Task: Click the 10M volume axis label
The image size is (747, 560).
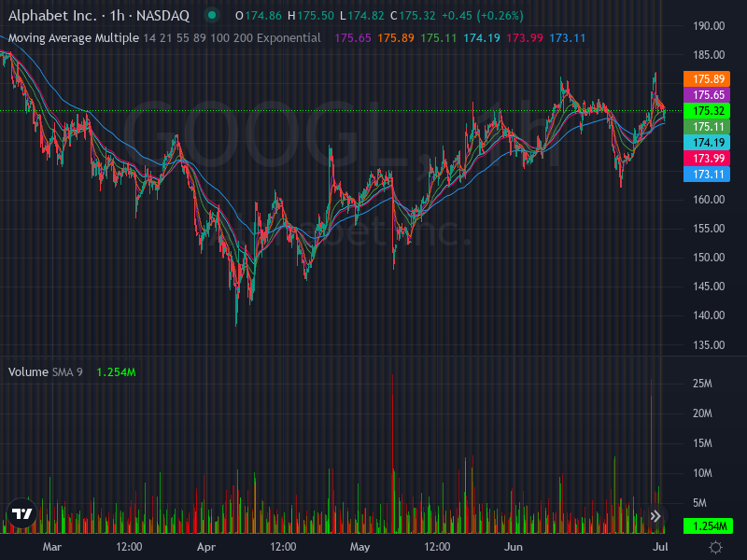Action: pyautogui.click(x=702, y=473)
